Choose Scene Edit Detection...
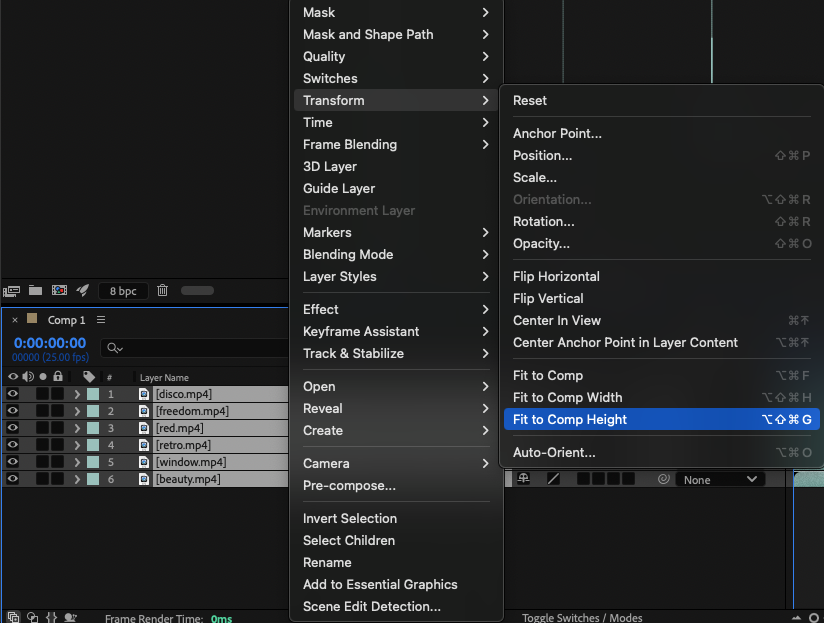 [x=396, y=606]
